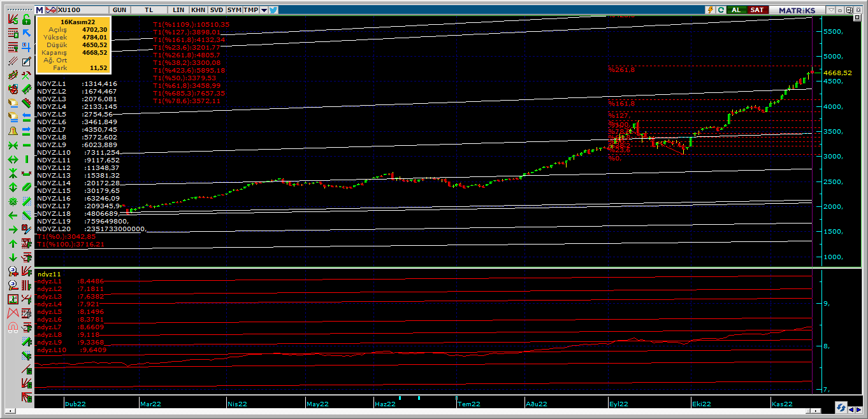Select the red segment with endpoints tool
This screenshot has height=419, width=868.
click(x=26, y=173)
